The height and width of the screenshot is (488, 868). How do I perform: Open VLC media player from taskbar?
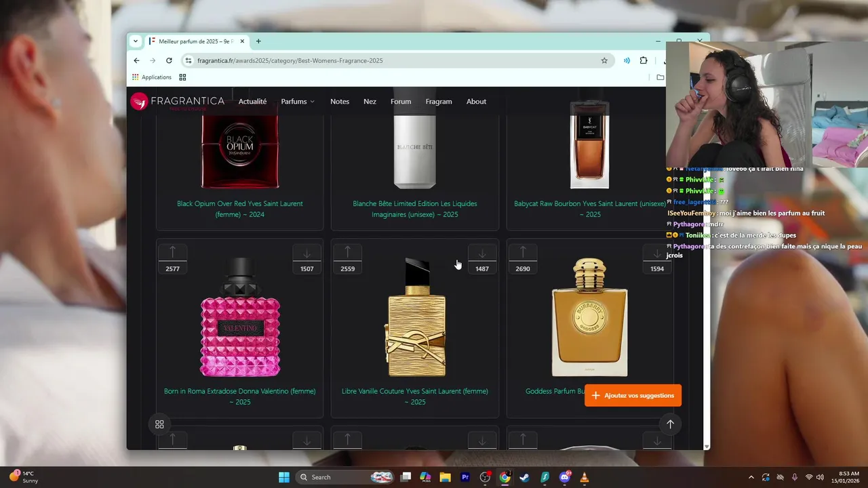(585, 477)
